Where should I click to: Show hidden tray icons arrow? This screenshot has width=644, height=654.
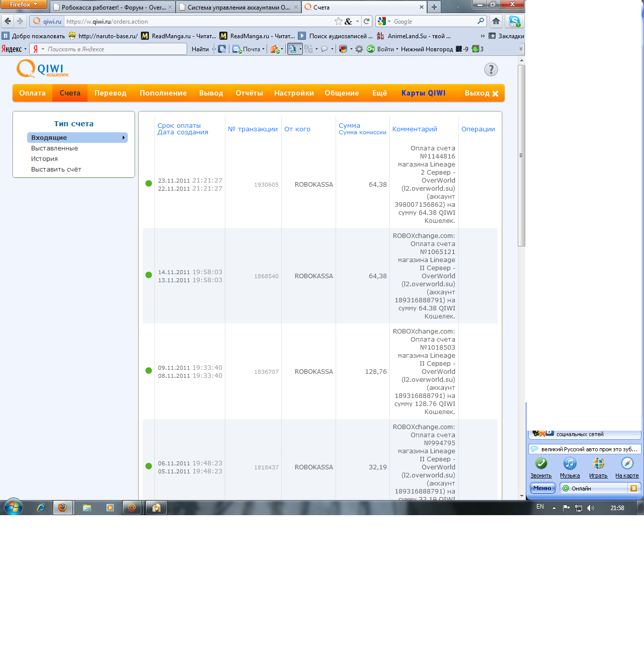click(554, 508)
